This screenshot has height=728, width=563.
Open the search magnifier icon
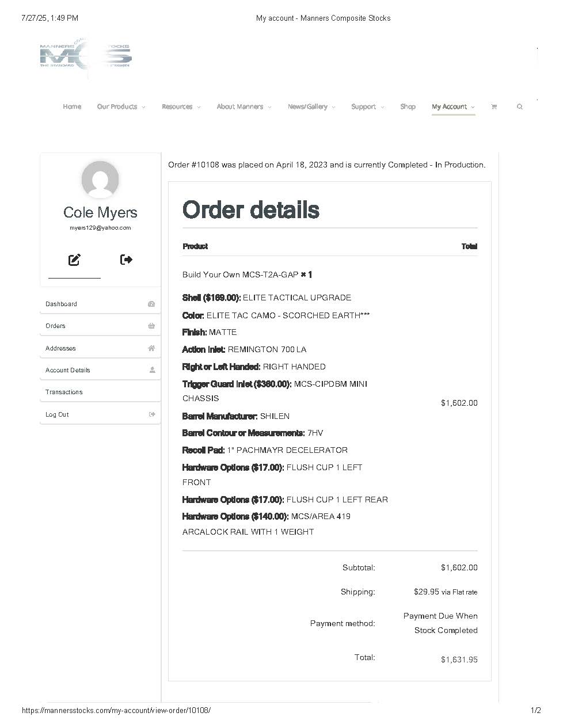click(x=520, y=107)
